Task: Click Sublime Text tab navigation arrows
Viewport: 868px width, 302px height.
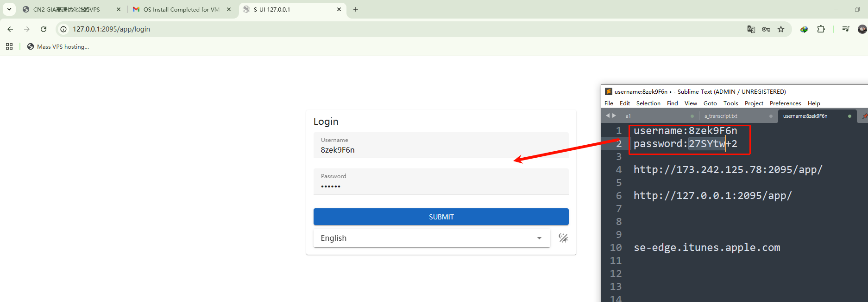Action: pos(611,116)
